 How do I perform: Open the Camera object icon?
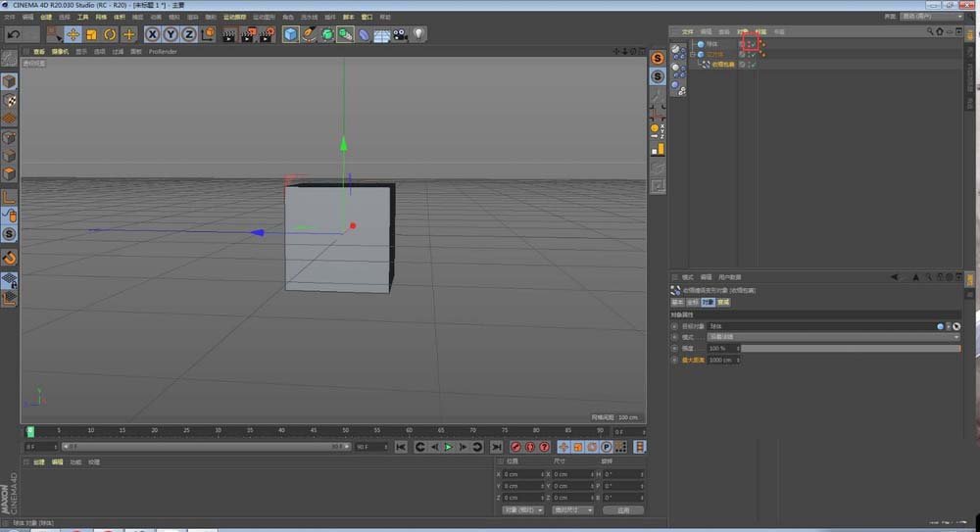400,34
